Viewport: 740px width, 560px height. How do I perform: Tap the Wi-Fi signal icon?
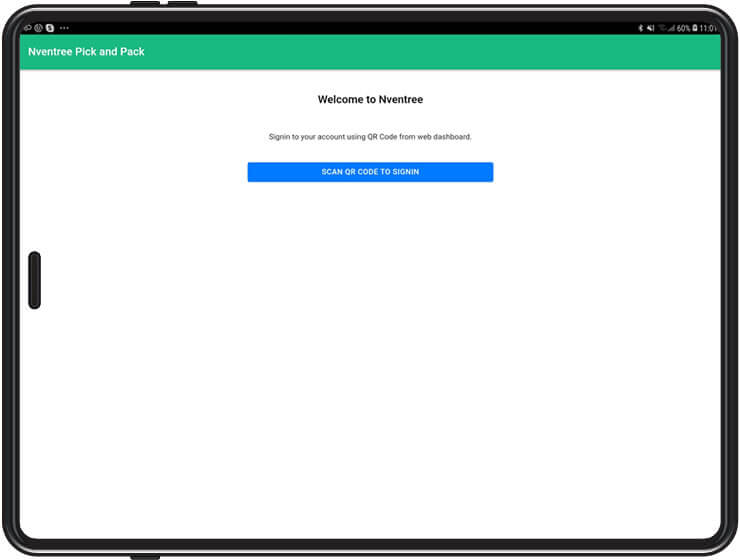662,28
